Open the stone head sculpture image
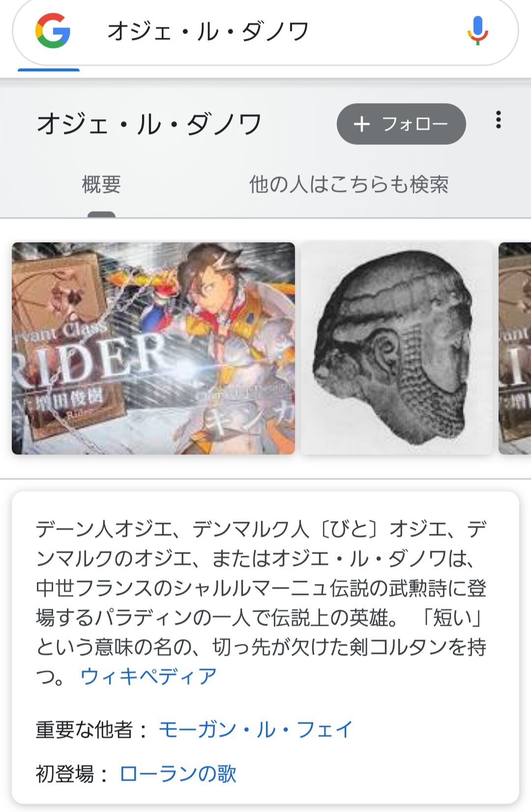This screenshot has width=531, height=812. 397,348
